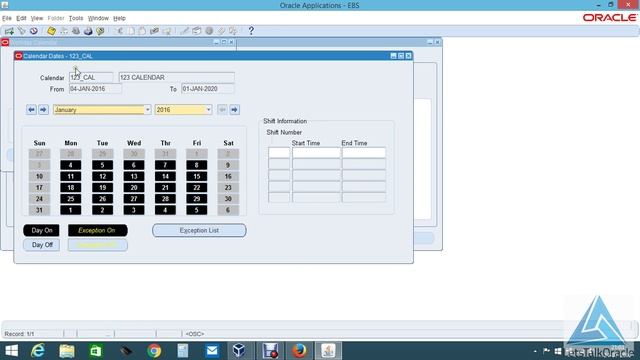Screen dimensions: 640x360
Task: Toggle calendar day 13 Wednesday
Action: pyautogui.click(x=134, y=176)
